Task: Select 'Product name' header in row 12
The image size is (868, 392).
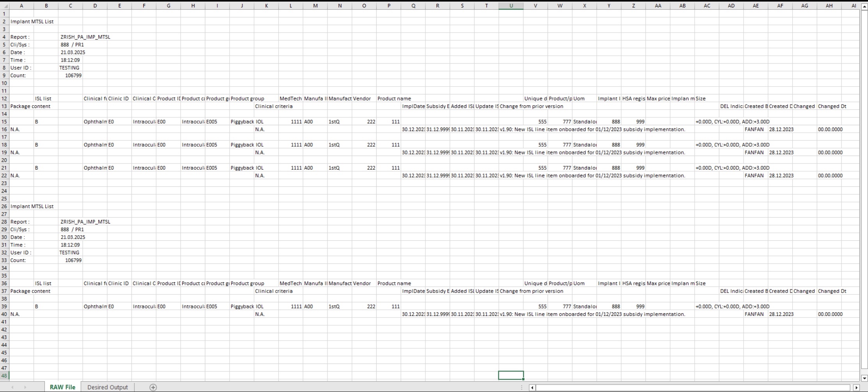Action: tap(394, 99)
